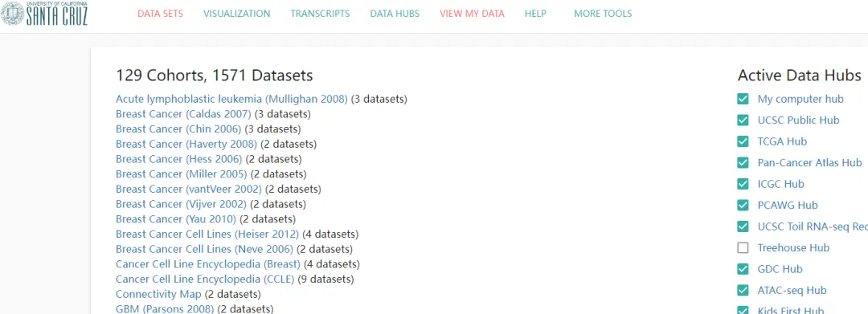Open Breast Cancer (Yau 2010) cohort
The width and height of the screenshot is (868, 314).
point(176,219)
